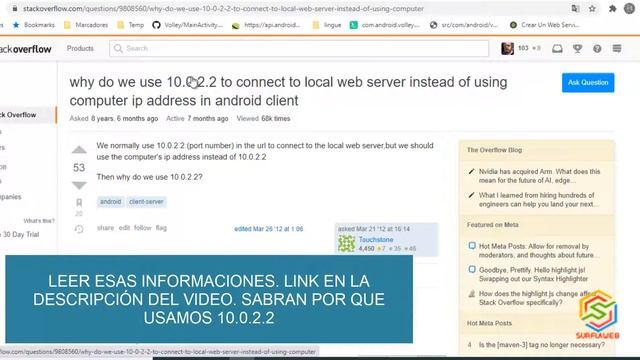Click the reputation score 103
This screenshot has height=360, width=640.
(x=523, y=48)
